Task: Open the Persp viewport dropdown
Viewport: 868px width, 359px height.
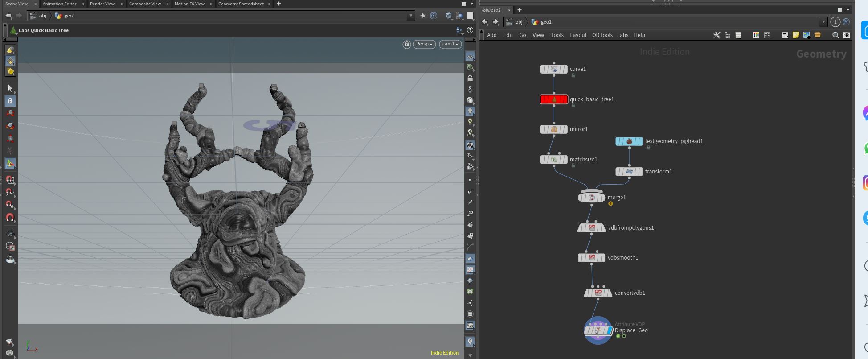Action: (x=424, y=44)
